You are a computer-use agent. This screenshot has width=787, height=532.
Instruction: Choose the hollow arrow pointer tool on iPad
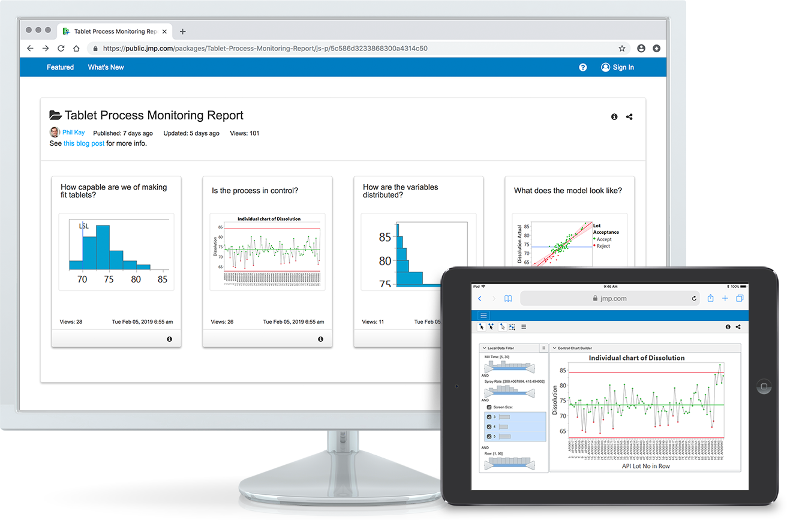[x=502, y=327]
